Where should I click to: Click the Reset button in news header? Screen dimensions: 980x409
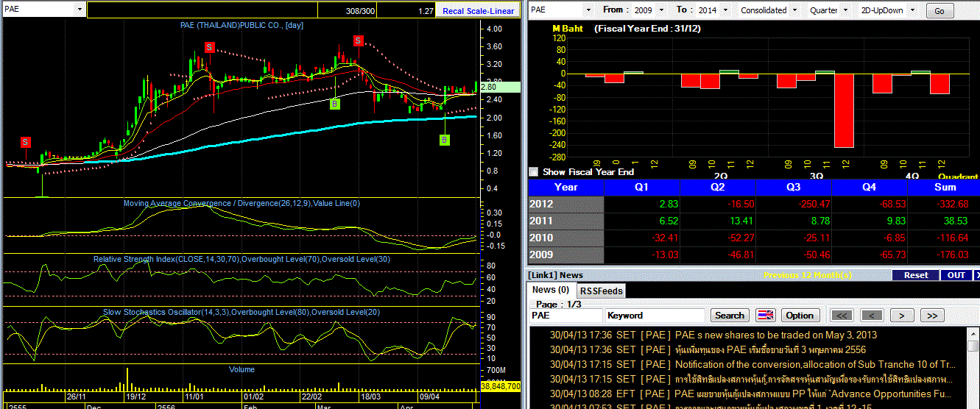click(916, 275)
